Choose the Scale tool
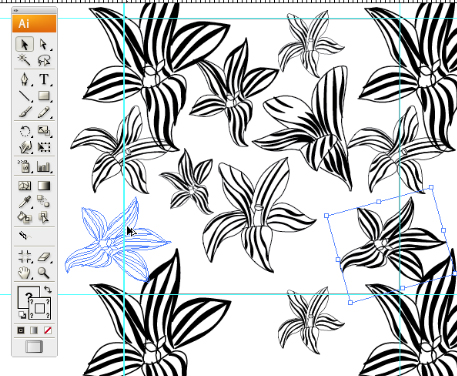 click(44, 131)
